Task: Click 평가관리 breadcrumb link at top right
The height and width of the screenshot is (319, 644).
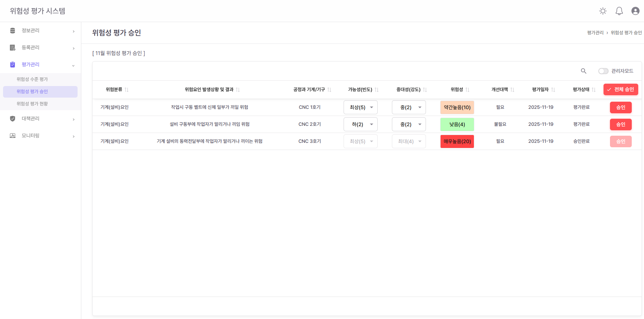Action: coord(595,33)
